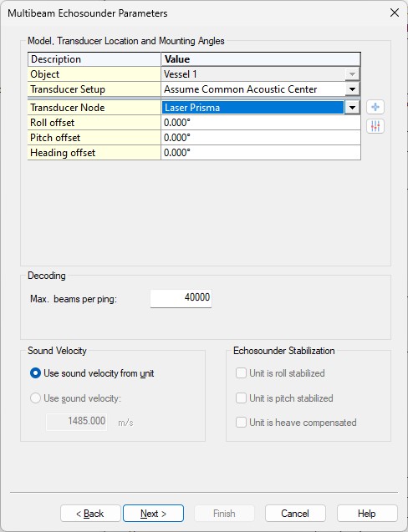Go to the previous step with the Back button
The image size is (408, 532).
90,514
